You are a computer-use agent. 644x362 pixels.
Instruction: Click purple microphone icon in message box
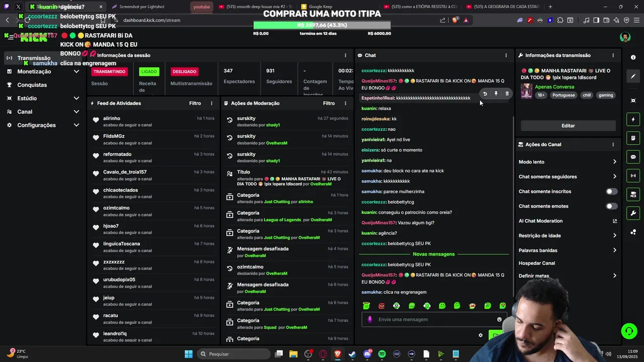pos(370,319)
